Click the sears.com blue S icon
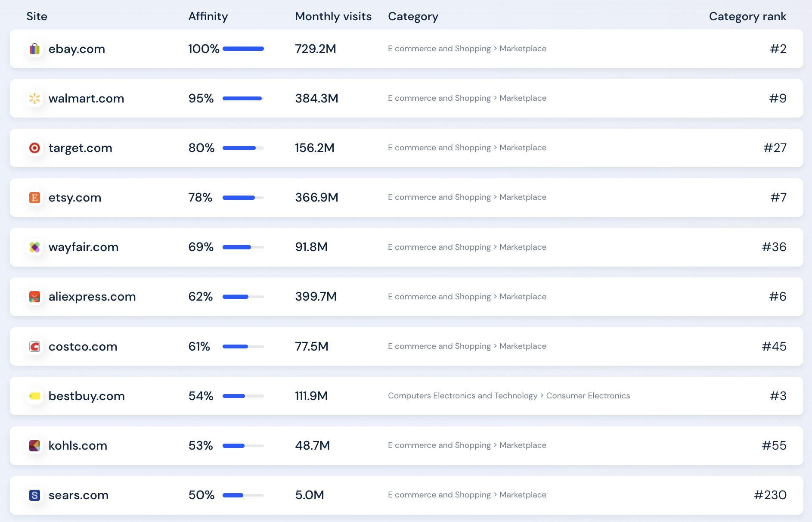Viewport: 812px width, 522px height. pos(34,495)
